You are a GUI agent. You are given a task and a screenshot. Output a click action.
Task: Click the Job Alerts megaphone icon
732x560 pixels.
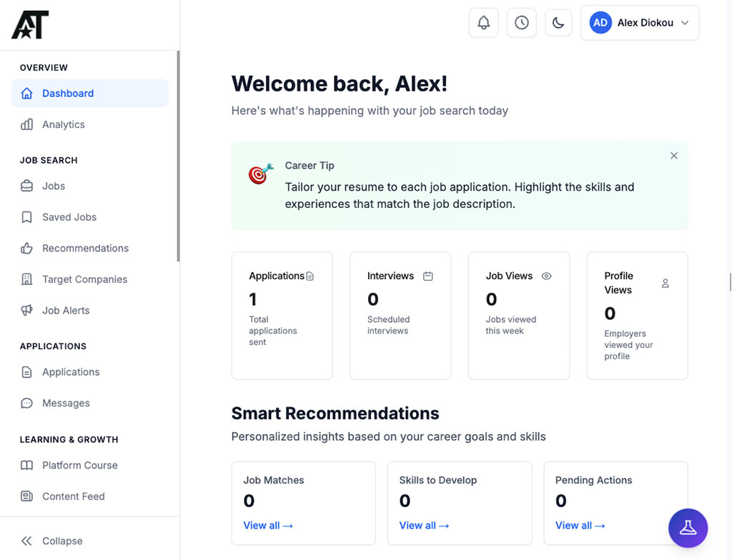(27, 310)
